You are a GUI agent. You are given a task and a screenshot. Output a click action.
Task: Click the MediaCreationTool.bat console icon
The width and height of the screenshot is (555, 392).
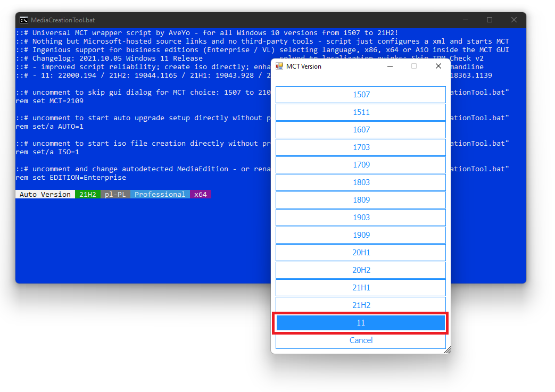pos(24,20)
